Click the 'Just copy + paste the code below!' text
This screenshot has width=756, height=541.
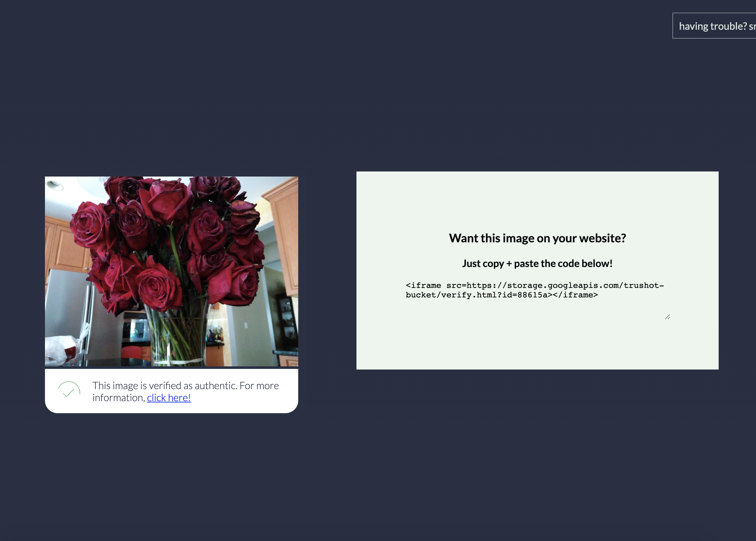point(537,264)
